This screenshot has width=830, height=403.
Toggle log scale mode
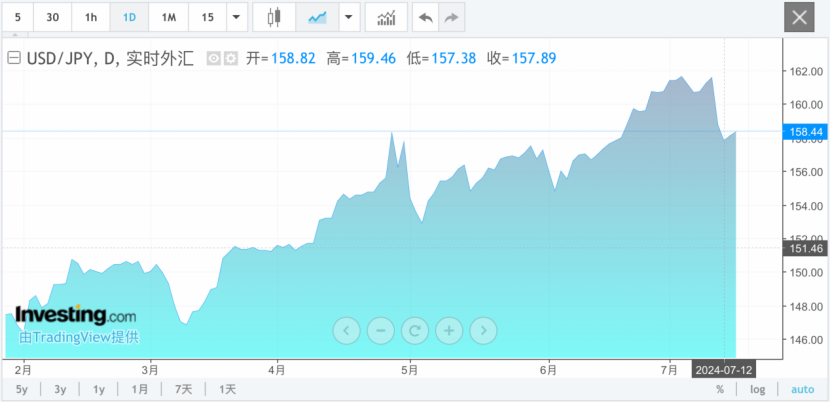758,389
